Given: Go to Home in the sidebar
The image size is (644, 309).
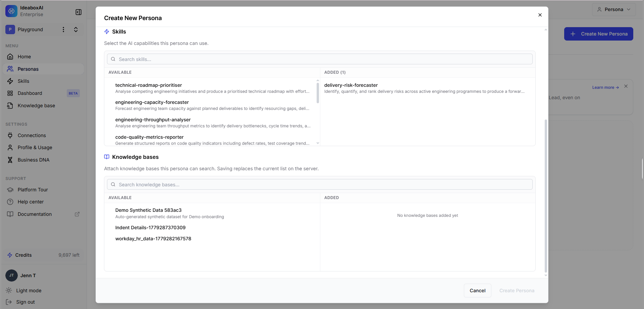Looking at the screenshot, I should tap(43, 57).
